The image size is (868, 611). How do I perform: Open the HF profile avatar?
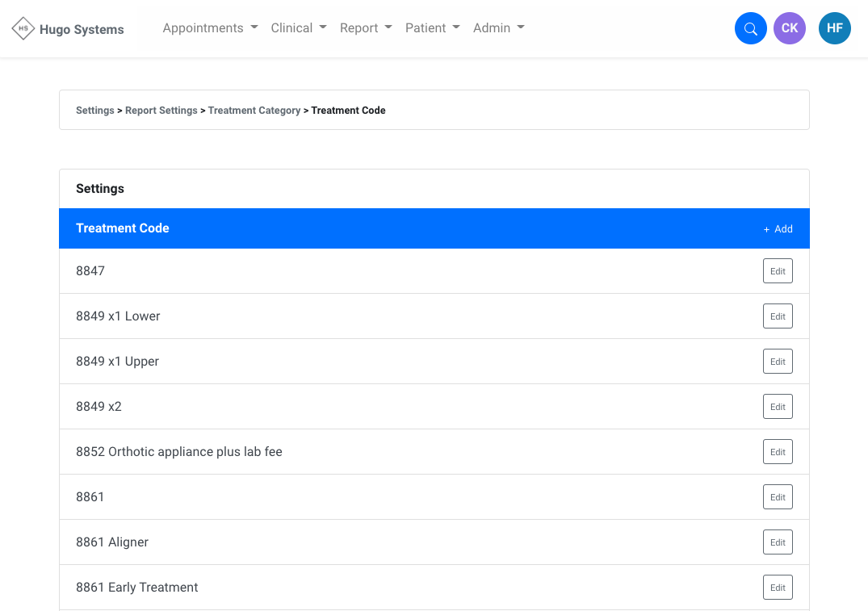(x=834, y=29)
